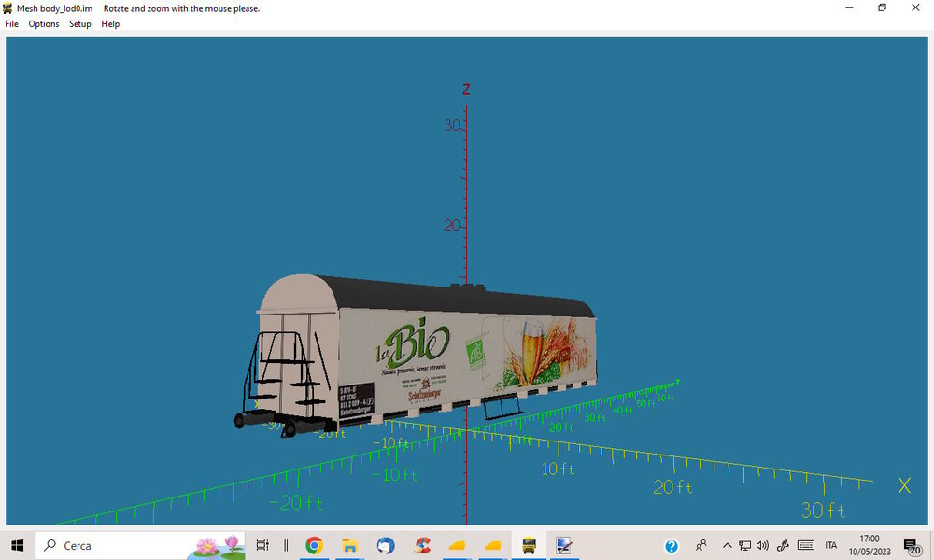Click the blue question mark help tray icon
Viewport: 934px width, 560px height.
coord(672,546)
